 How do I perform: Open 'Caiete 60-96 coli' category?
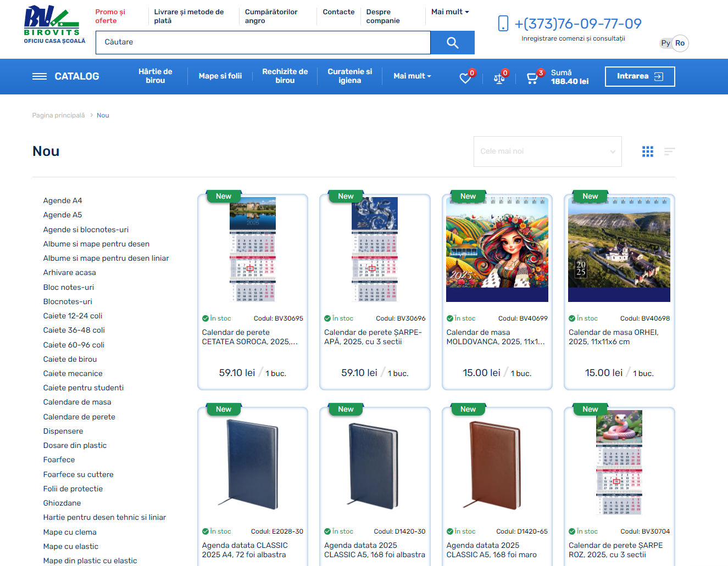click(x=74, y=345)
